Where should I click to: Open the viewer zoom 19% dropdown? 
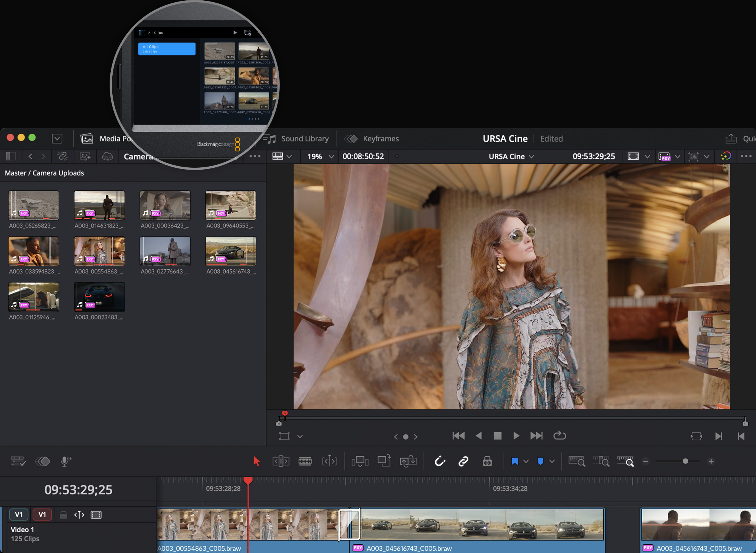pos(320,156)
